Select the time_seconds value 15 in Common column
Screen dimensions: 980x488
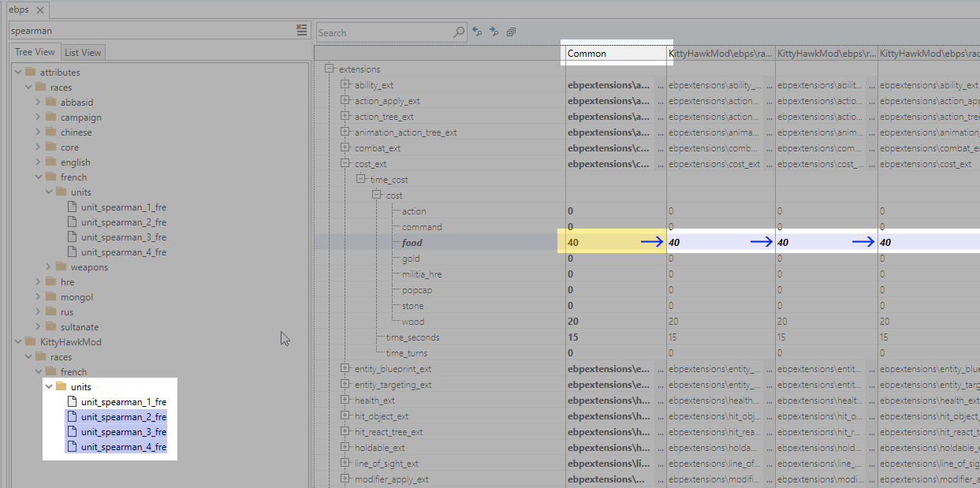coord(572,337)
